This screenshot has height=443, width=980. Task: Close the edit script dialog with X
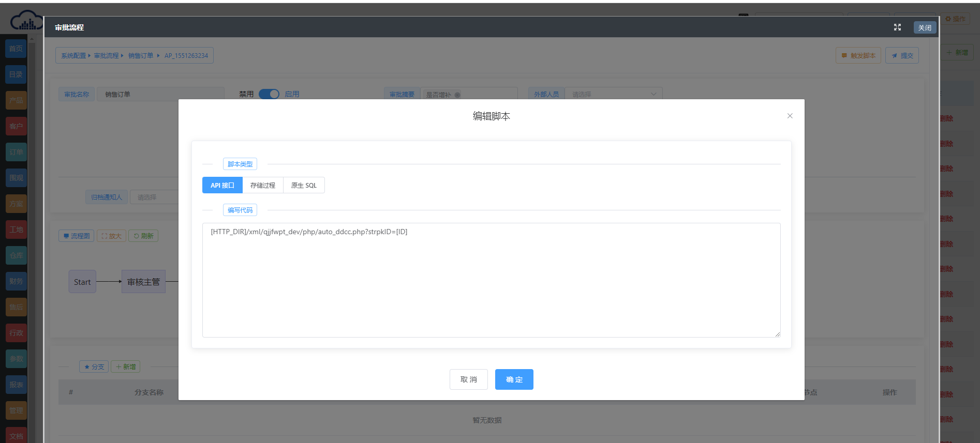pyautogui.click(x=790, y=116)
